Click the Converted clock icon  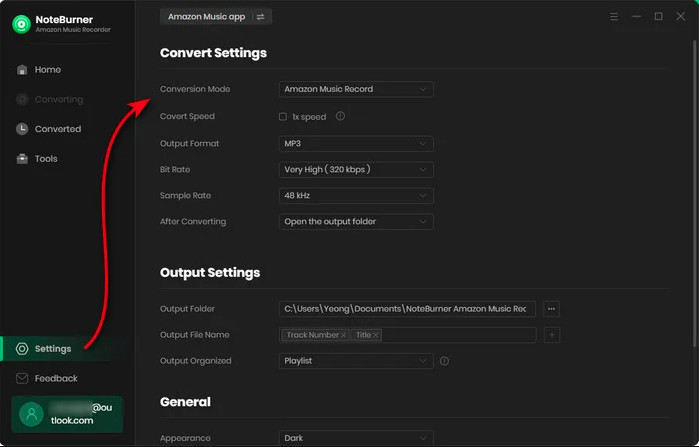point(22,129)
